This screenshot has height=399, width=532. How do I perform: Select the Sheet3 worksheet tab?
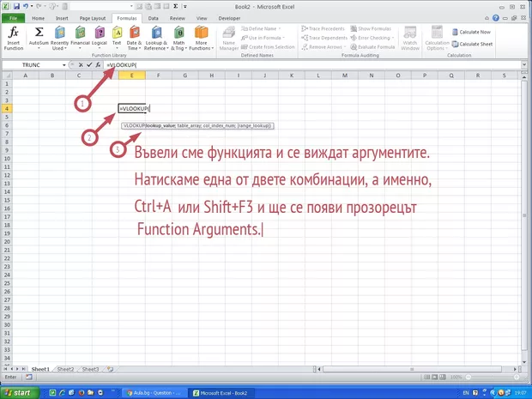pyautogui.click(x=91, y=369)
